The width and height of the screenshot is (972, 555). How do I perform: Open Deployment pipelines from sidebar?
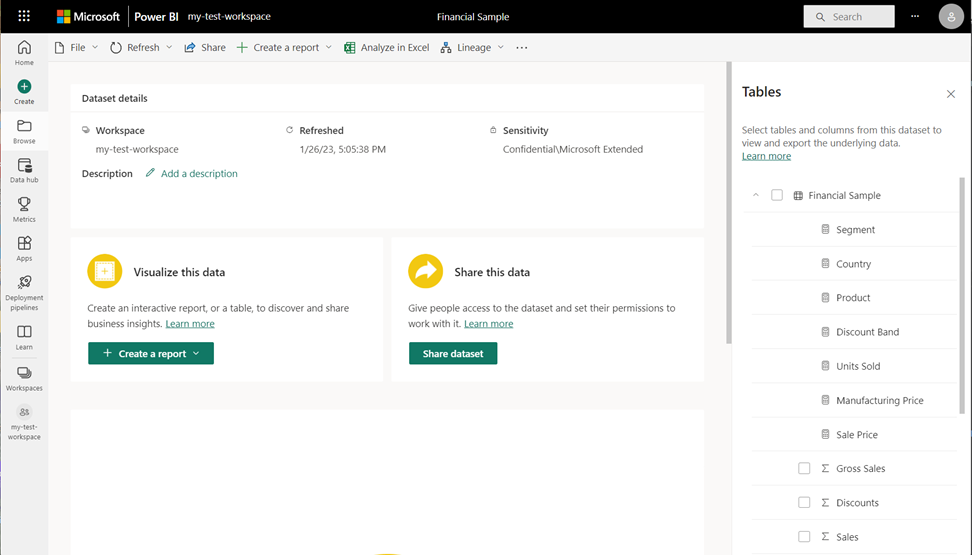[x=24, y=283]
